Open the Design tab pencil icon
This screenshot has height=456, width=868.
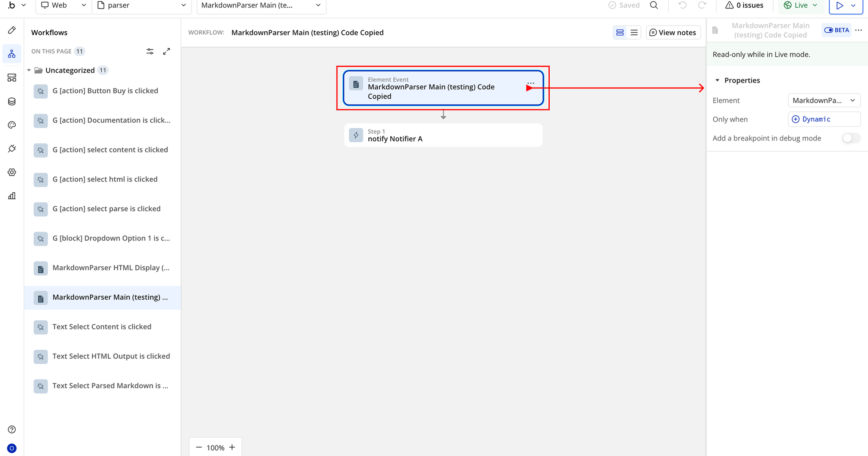click(12, 30)
